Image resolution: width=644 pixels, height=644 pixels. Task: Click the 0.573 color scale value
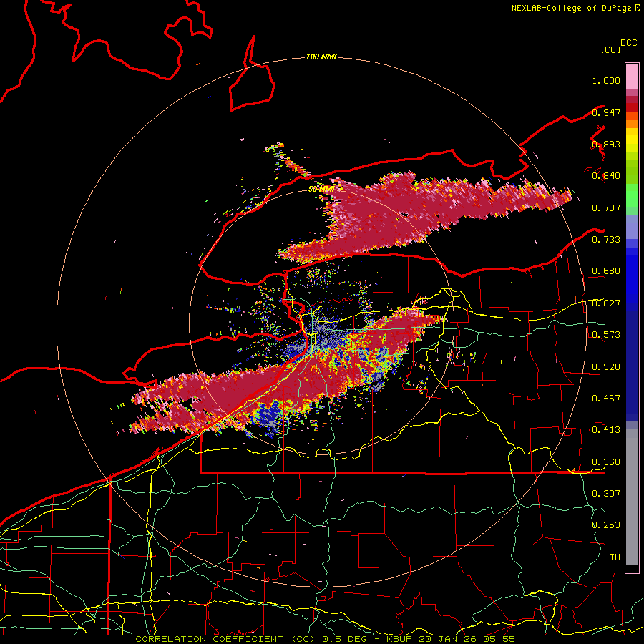point(606,335)
